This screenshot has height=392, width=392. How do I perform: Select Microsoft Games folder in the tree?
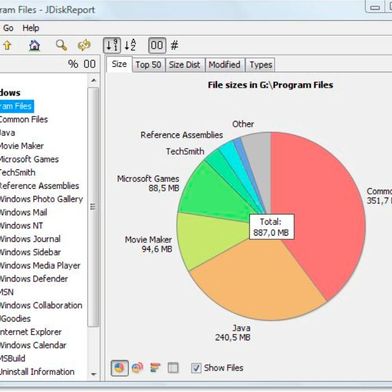pos(29,159)
